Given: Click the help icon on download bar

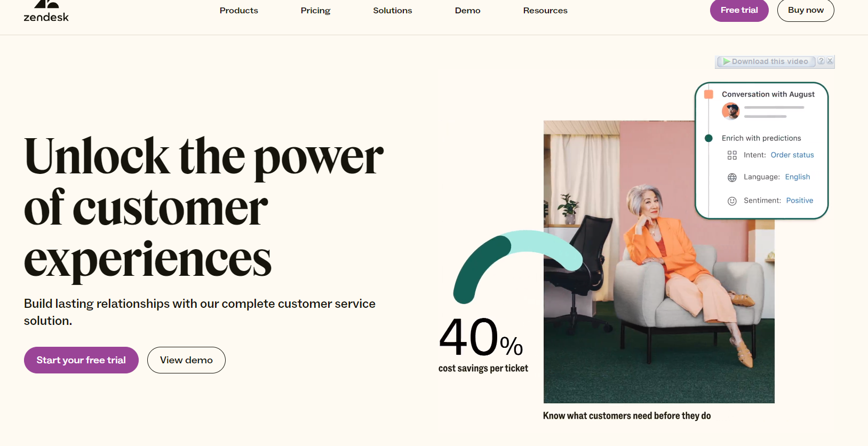Looking at the screenshot, I should (x=821, y=61).
